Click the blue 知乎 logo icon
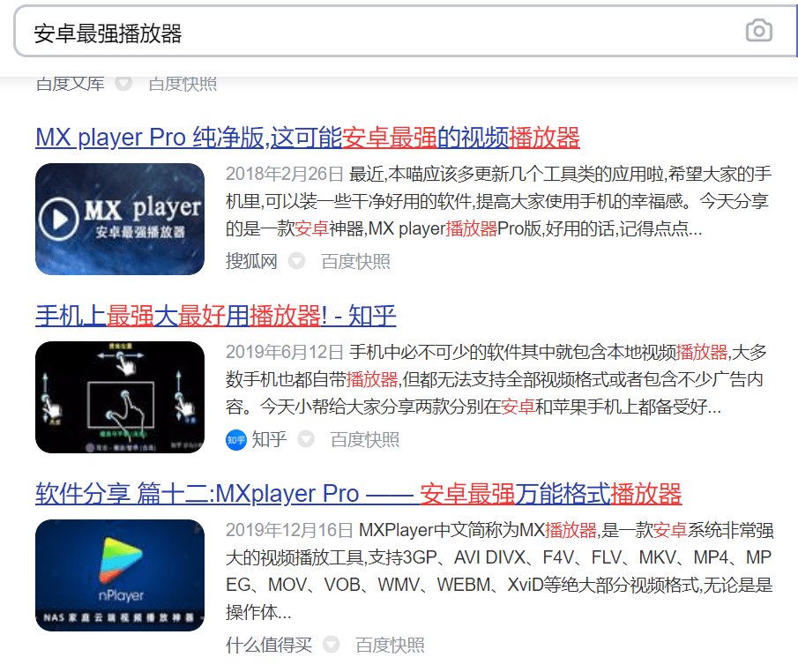The width and height of the screenshot is (798, 672). (x=235, y=439)
